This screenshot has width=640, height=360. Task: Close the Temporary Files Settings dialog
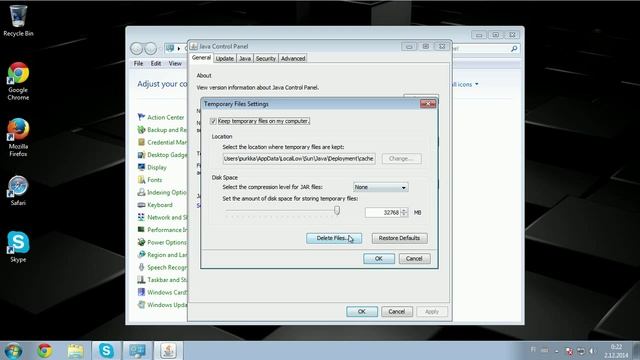428,104
